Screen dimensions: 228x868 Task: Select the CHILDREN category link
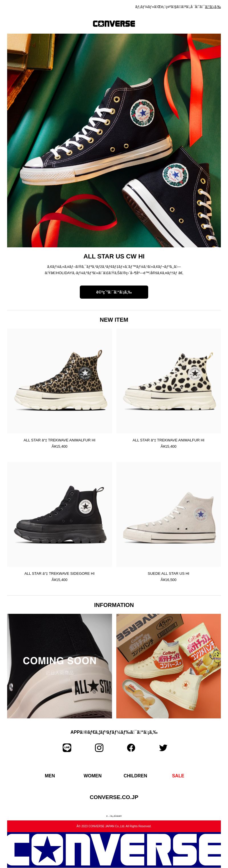coord(135,776)
